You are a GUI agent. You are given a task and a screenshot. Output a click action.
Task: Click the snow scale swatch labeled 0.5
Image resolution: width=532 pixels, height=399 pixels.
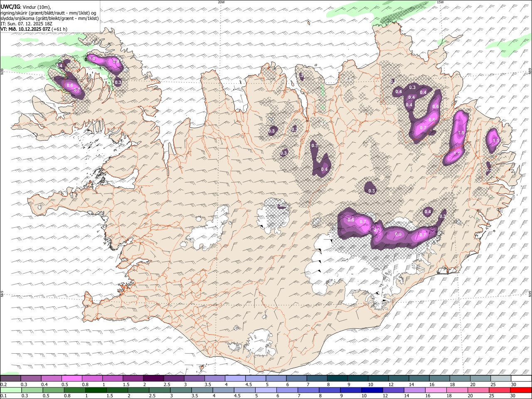(71, 378)
